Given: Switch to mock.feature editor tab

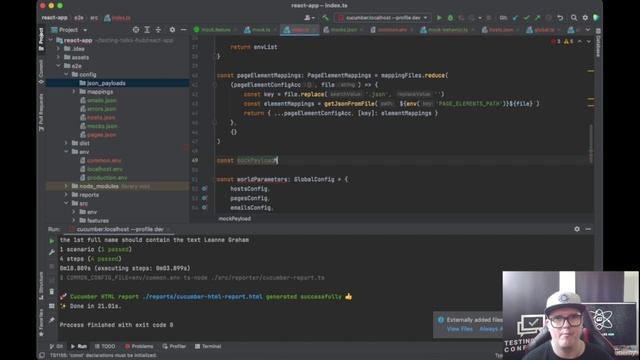Looking at the screenshot, I should [215, 30].
